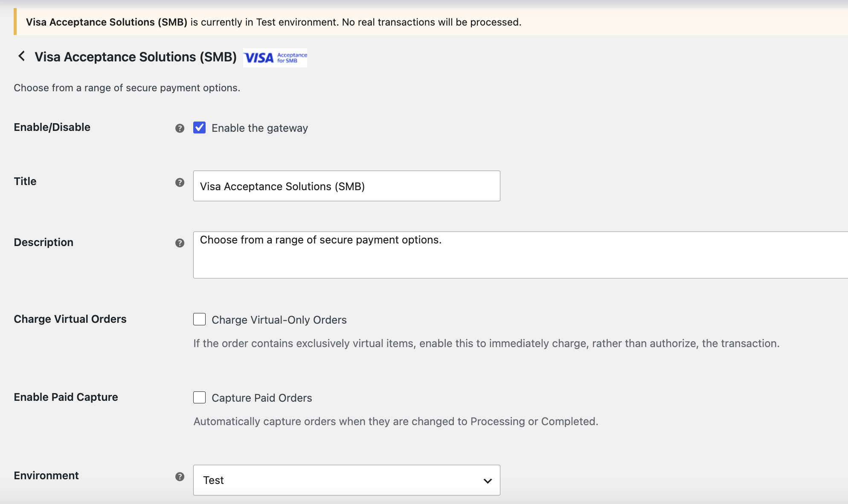Click the Environment row label
The height and width of the screenshot is (504, 848).
point(46,475)
